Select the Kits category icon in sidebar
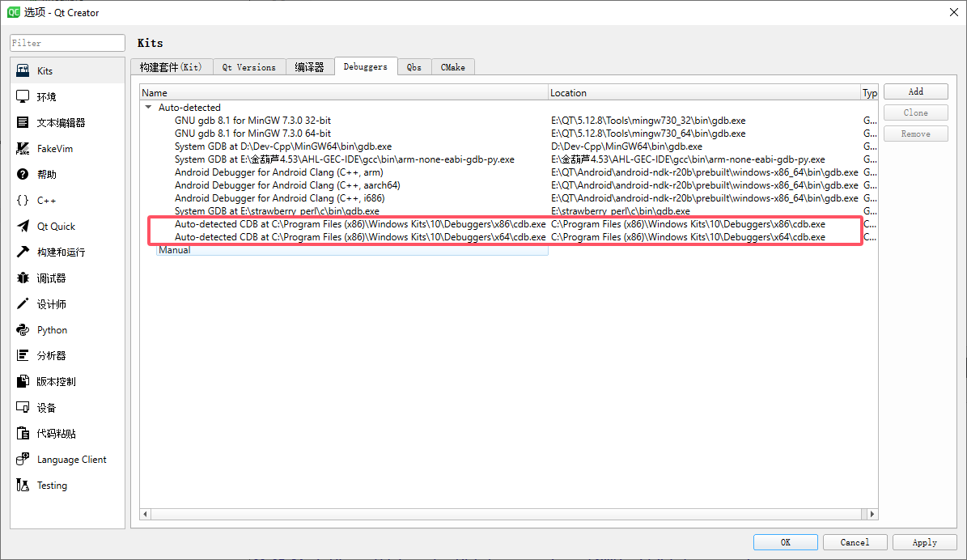This screenshot has height=560, width=967. pos(23,71)
